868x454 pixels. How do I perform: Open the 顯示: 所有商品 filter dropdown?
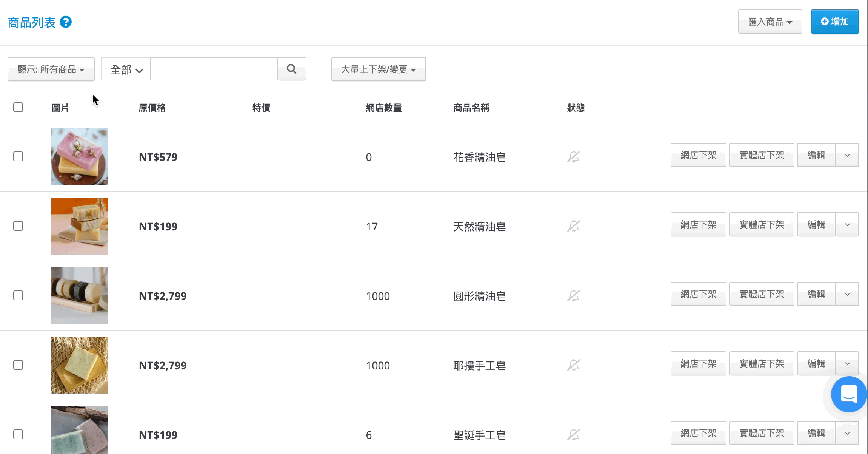pos(51,69)
